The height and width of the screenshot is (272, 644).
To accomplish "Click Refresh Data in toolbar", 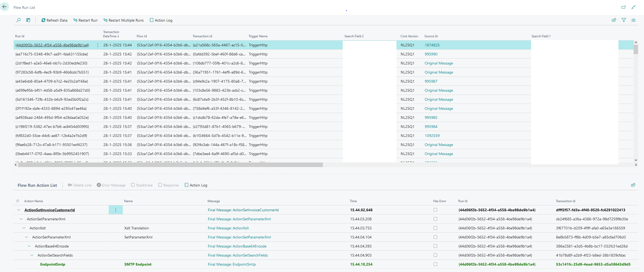I will click(x=54, y=20).
